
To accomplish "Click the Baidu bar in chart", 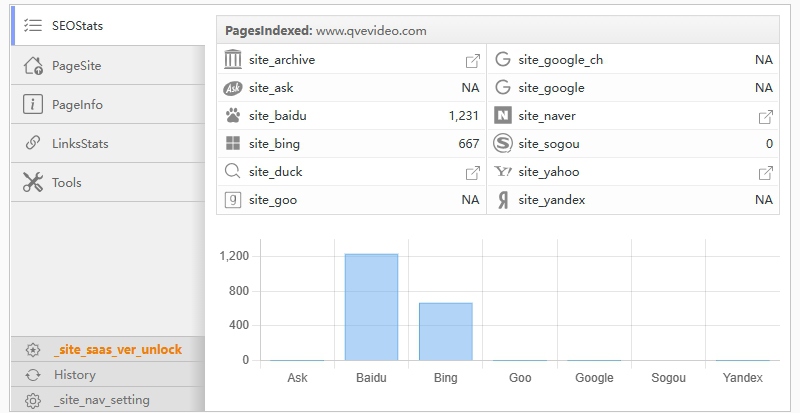I will point(371,306).
